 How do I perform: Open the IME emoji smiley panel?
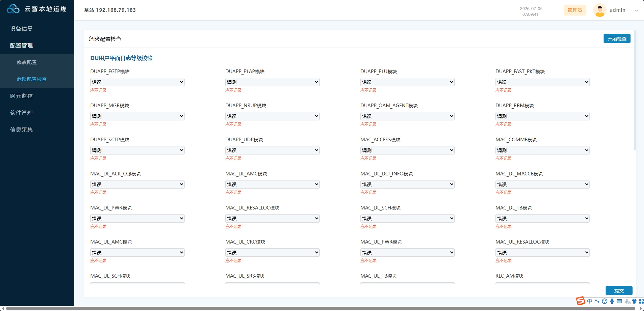(605, 301)
